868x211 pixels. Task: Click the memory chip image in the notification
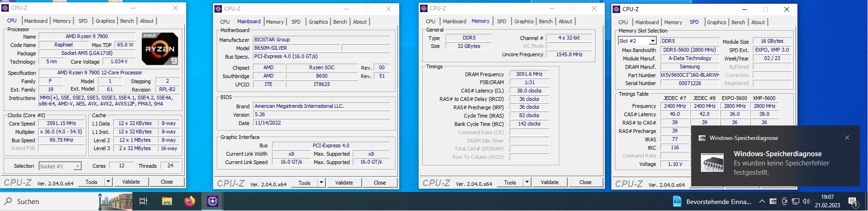pyautogui.click(x=713, y=163)
